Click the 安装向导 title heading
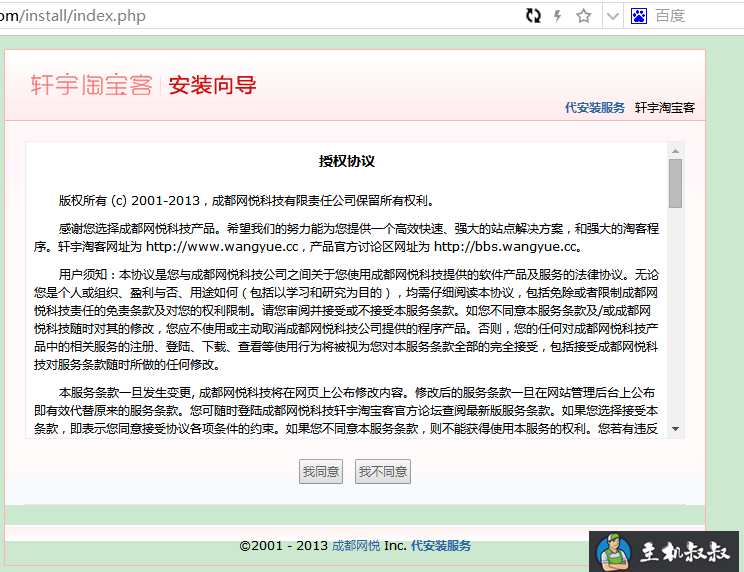Viewport: 744px width, 572px height. tap(213, 85)
